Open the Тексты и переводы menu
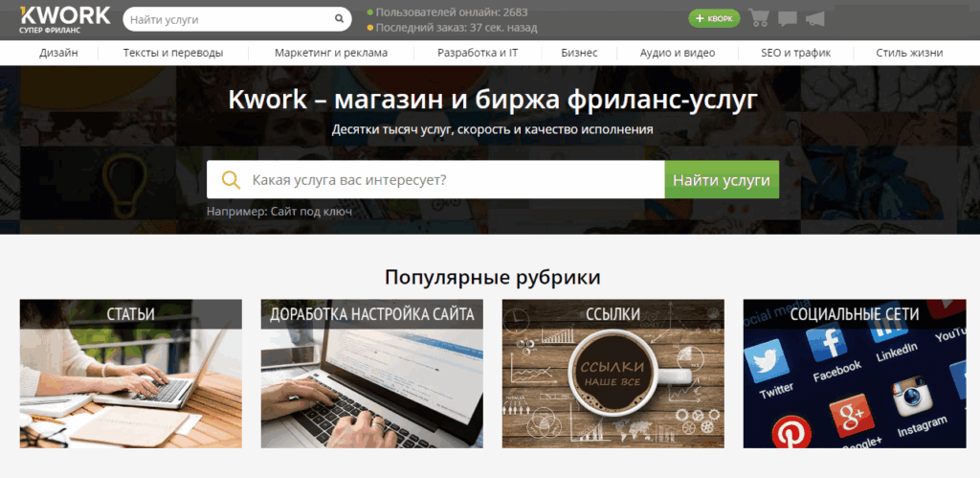The width and height of the screenshot is (980, 478). 173,54
